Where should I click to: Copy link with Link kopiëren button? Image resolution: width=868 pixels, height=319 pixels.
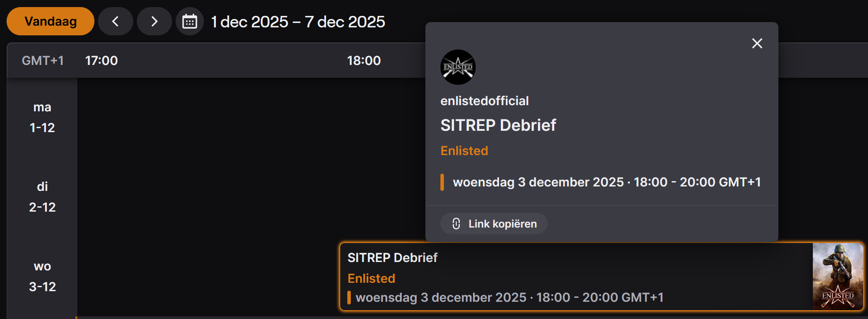tap(494, 224)
